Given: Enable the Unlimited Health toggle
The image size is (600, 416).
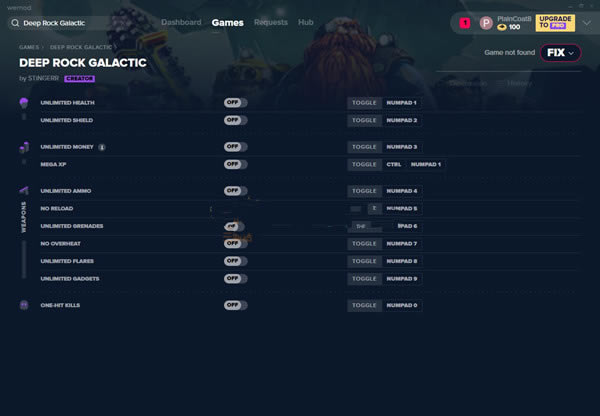Looking at the screenshot, I should pyautogui.click(x=235, y=103).
